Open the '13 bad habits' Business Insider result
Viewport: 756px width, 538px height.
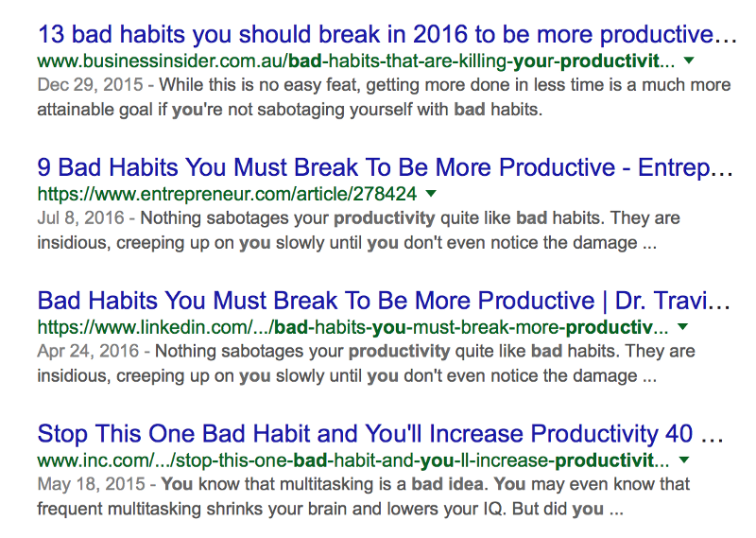click(x=387, y=35)
